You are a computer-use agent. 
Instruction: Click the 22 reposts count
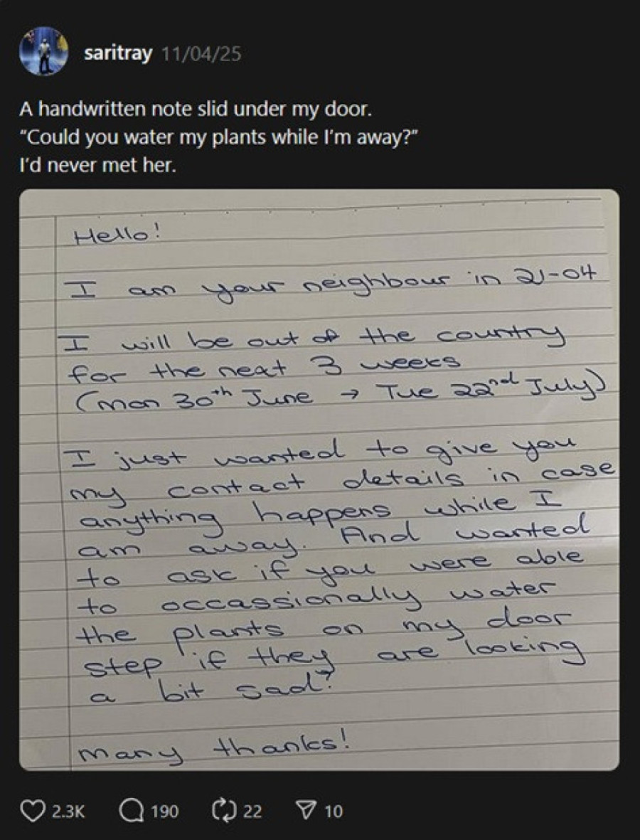pyautogui.click(x=252, y=811)
